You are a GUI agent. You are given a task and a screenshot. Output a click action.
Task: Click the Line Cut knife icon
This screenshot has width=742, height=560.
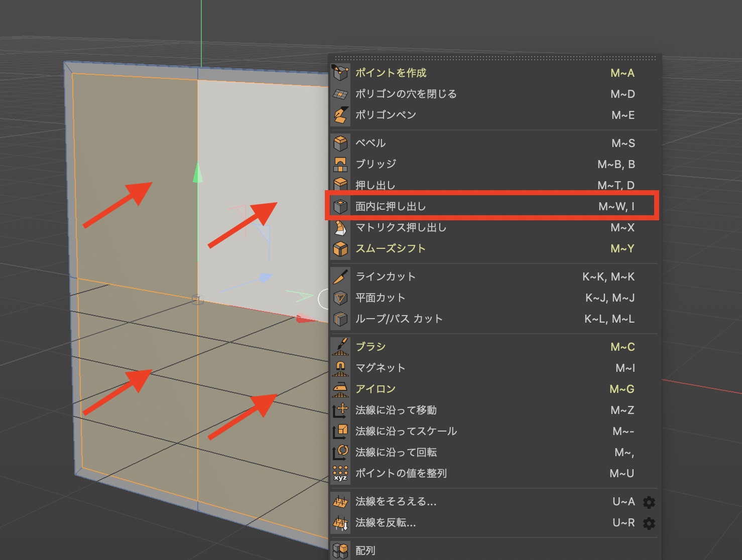click(340, 276)
